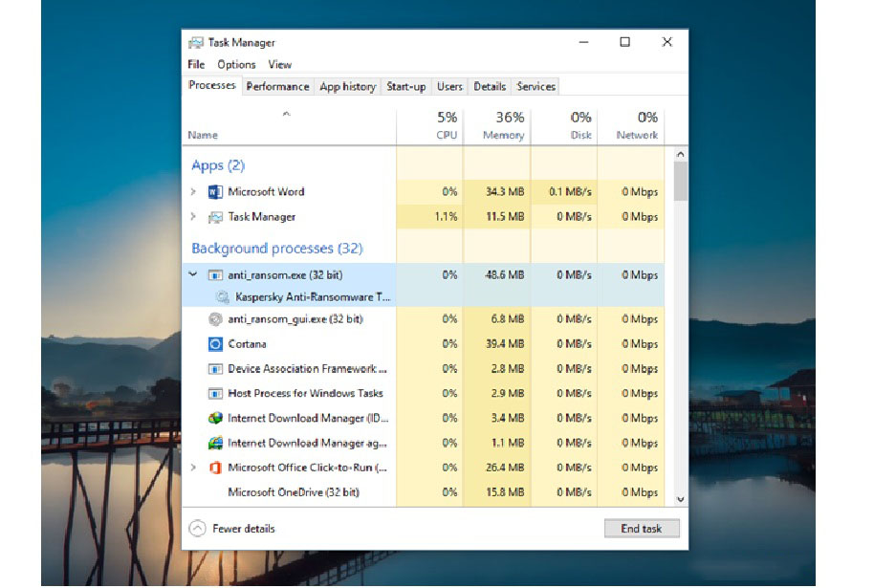Click the 15.8 MB memory value
Screen dimensions: 874x588
[x=505, y=492]
